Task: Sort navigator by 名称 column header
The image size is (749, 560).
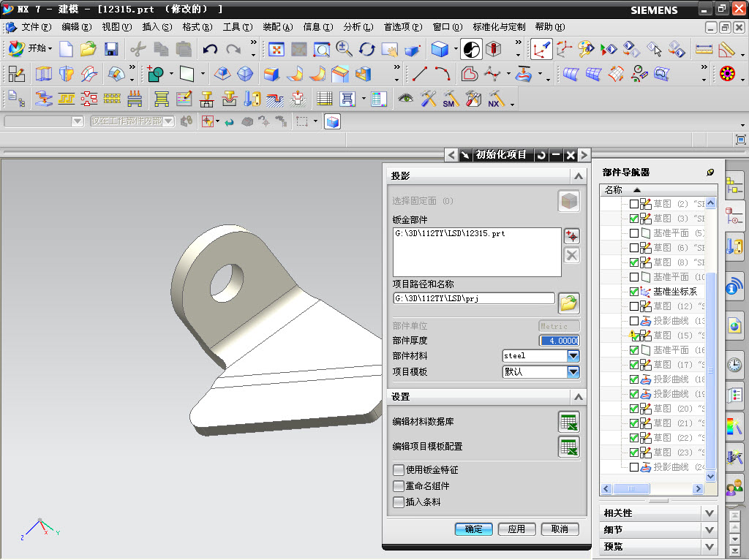Action: tap(658, 190)
